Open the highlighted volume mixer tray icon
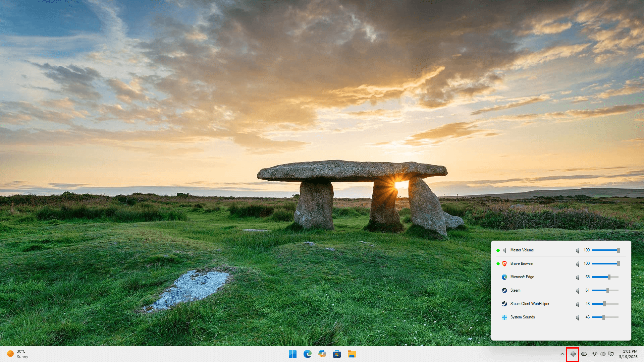 (x=573, y=354)
